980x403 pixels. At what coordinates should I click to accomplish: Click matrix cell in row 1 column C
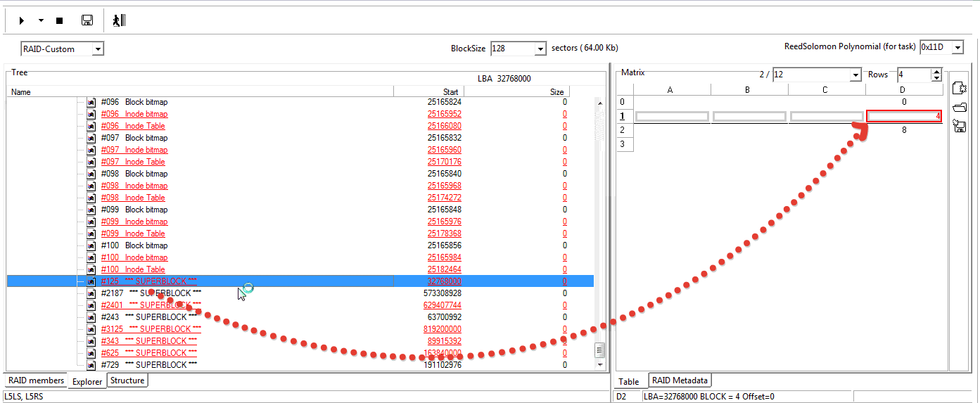pyautogui.click(x=827, y=116)
